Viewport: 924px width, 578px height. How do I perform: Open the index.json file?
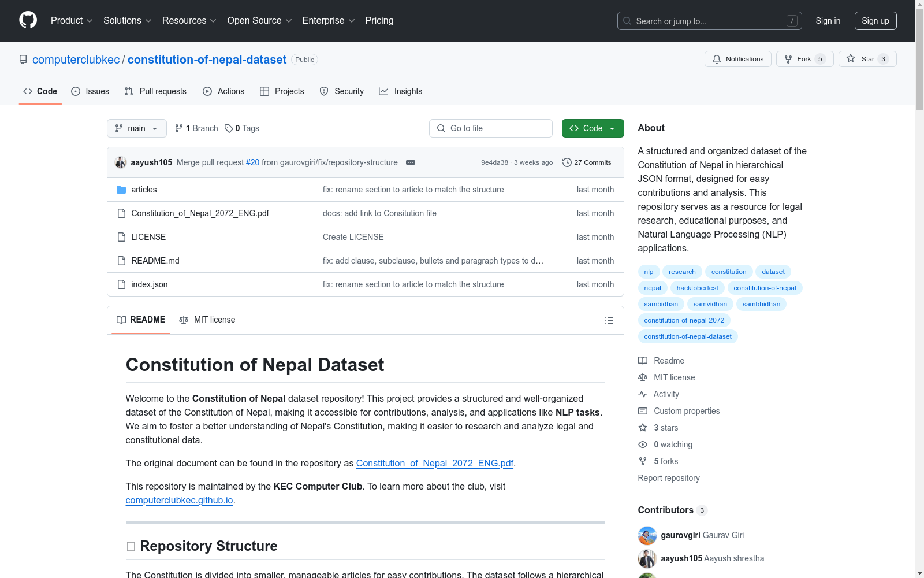click(x=150, y=284)
